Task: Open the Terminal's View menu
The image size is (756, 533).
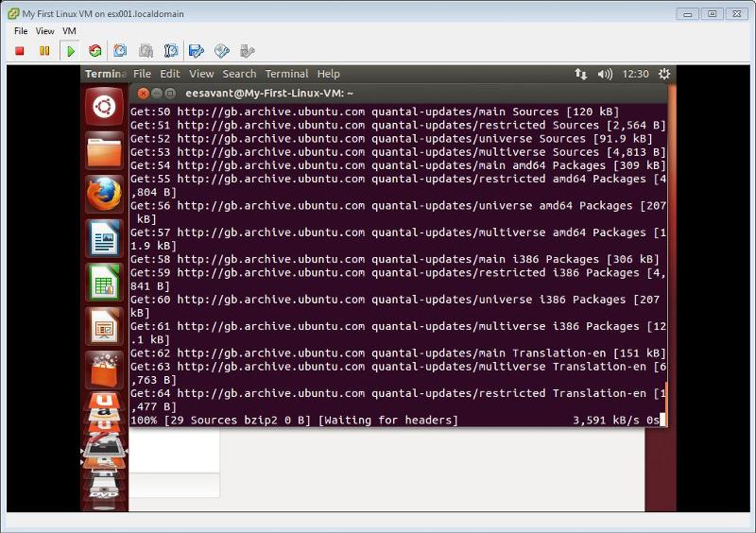Action: pos(201,74)
